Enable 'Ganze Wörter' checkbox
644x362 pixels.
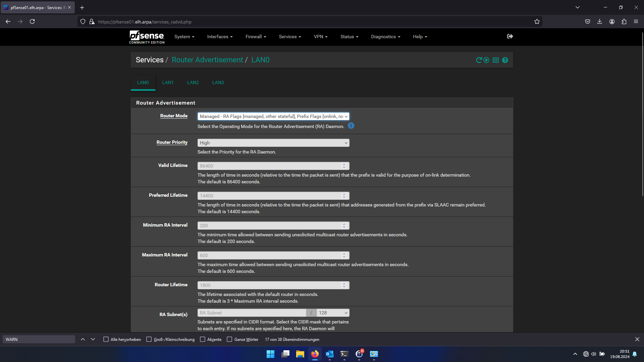tap(229, 340)
